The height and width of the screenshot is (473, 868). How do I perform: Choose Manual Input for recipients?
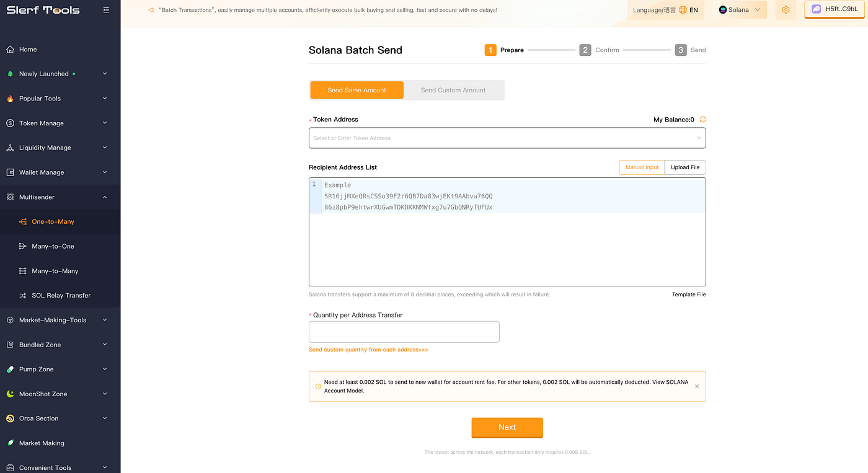point(642,167)
